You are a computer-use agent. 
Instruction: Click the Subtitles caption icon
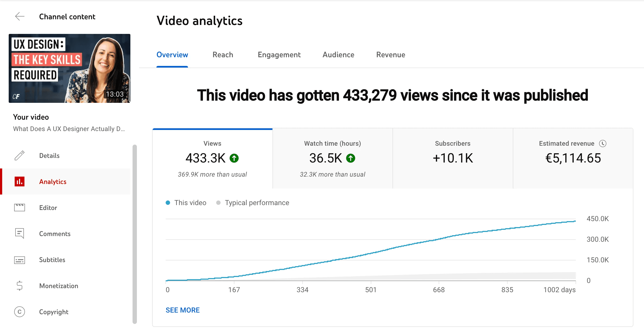coord(20,260)
